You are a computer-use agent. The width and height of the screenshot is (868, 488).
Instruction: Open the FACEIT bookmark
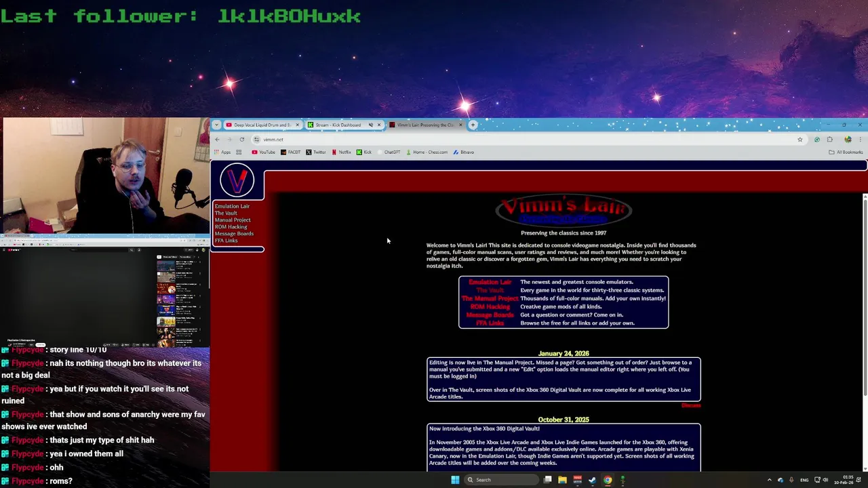click(291, 152)
